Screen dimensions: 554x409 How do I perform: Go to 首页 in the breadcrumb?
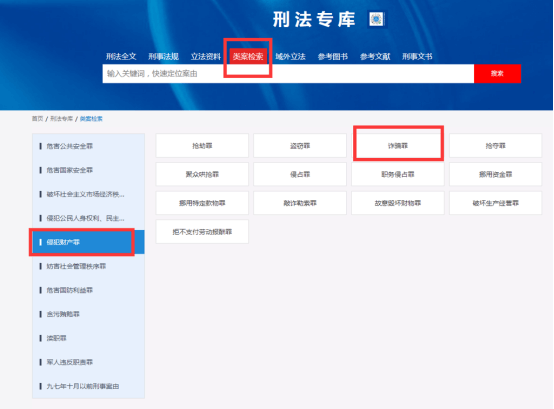pyautogui.click(x=37, y=119)
